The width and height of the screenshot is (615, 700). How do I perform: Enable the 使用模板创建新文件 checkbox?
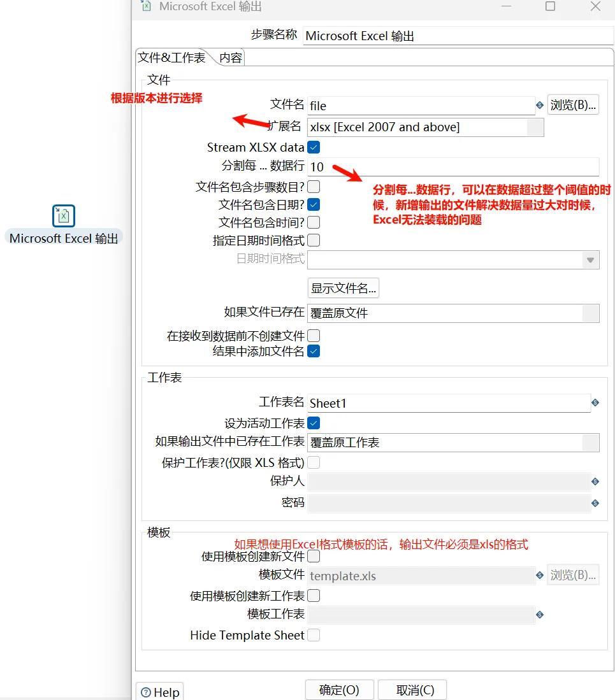coord(314,556)
